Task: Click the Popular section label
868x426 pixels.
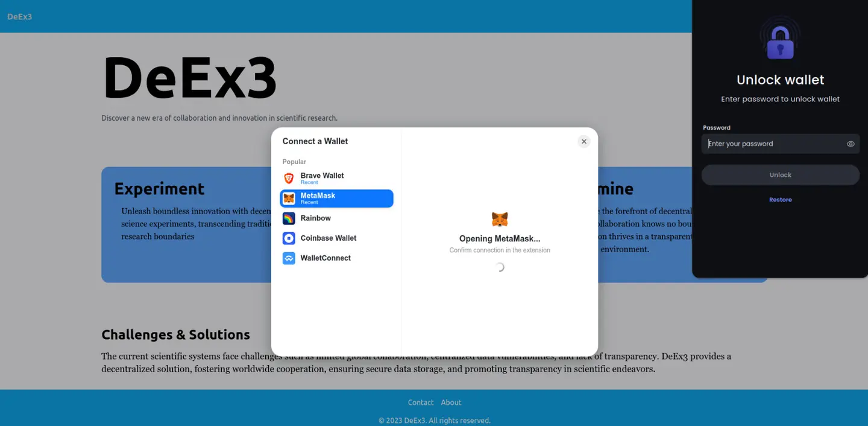Action: (x=294, y=162)
